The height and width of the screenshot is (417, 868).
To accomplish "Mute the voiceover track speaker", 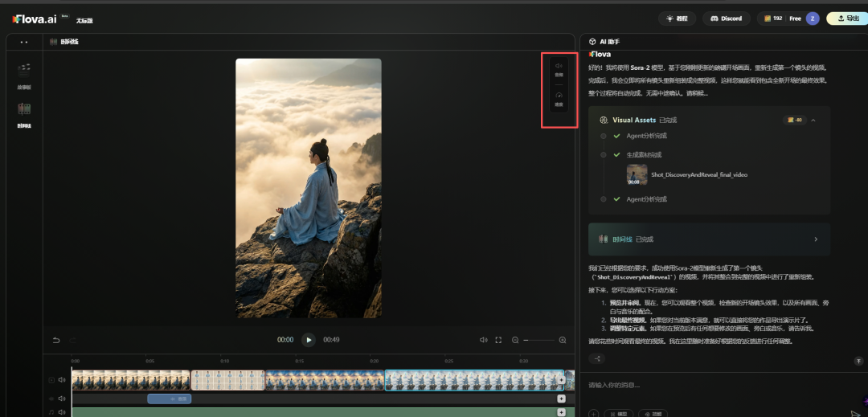I will [x=63, y=399].
